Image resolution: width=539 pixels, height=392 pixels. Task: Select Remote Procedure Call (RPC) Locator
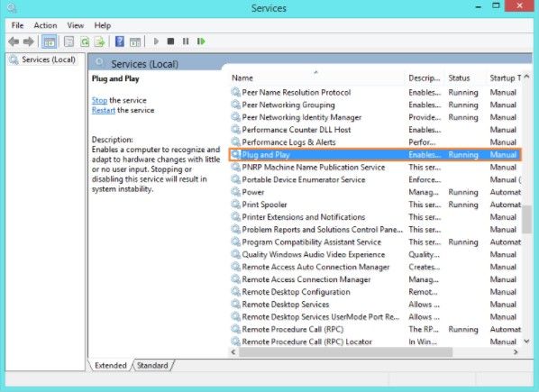pos(307,342)
